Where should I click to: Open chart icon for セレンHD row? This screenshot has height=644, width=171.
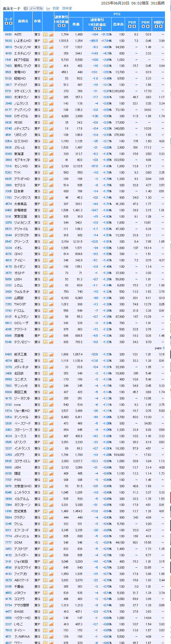tap(51, 166)
